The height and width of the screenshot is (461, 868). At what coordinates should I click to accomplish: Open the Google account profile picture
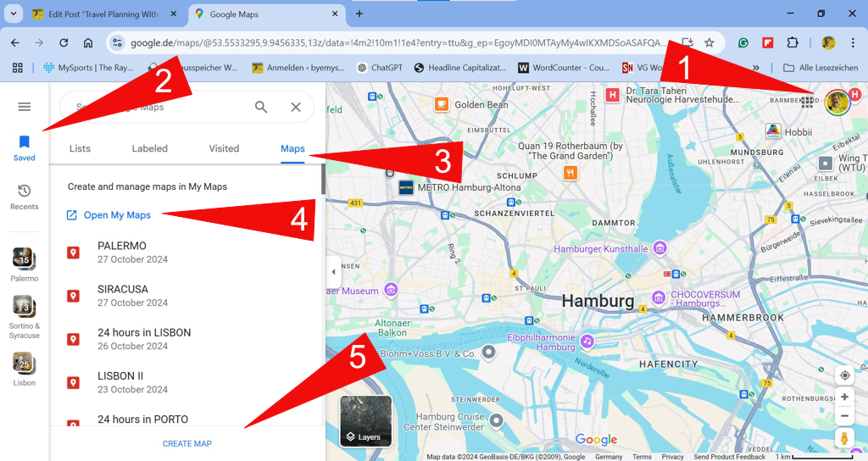[837, 103]
